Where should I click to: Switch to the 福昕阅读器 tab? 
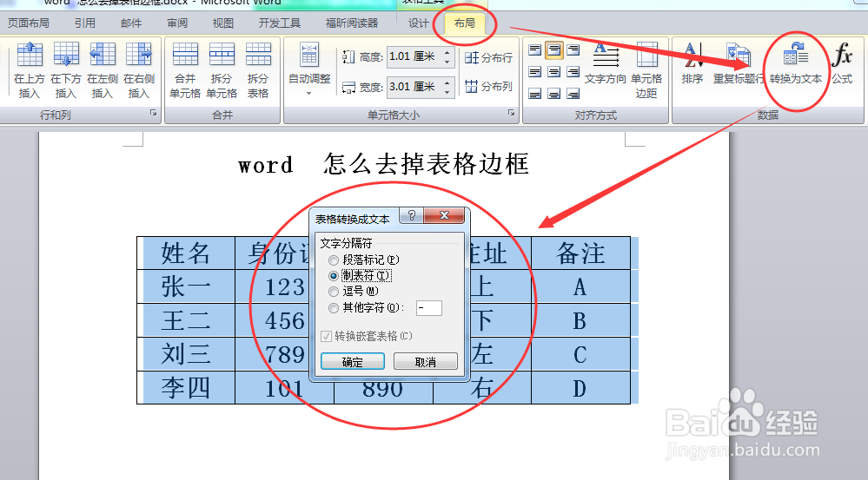(x=352, y=23)
